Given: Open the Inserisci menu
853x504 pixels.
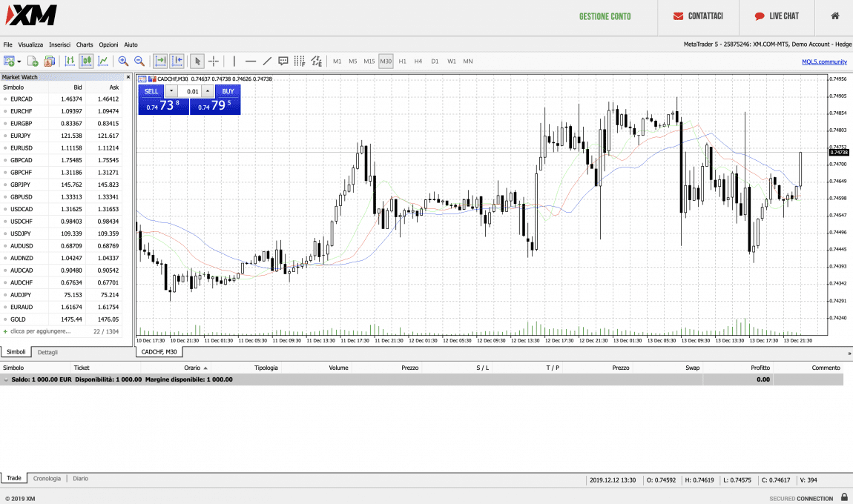Looking at the screenshot, I should pyautogui.click(x=59, y=44).
